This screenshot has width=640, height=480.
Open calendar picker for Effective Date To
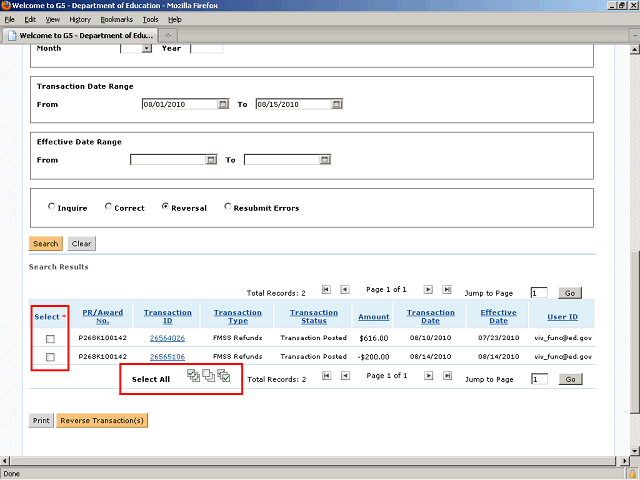point(325,160)
